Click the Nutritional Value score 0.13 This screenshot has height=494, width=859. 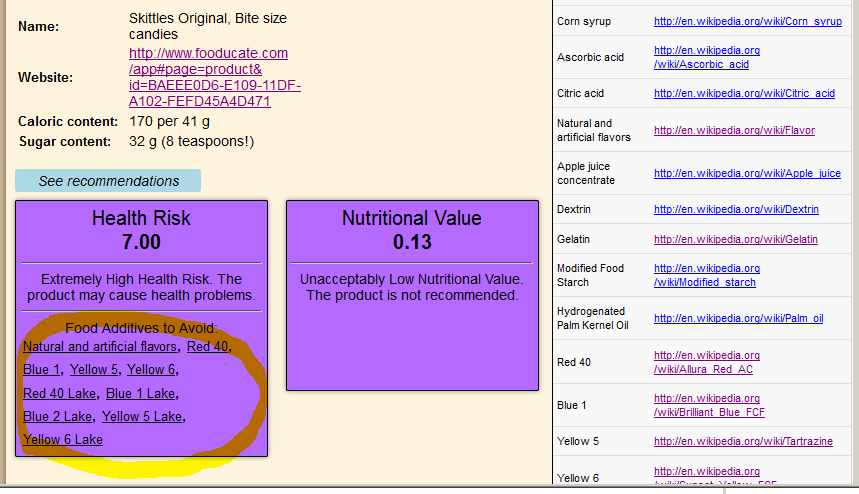(x=412, y=242)
